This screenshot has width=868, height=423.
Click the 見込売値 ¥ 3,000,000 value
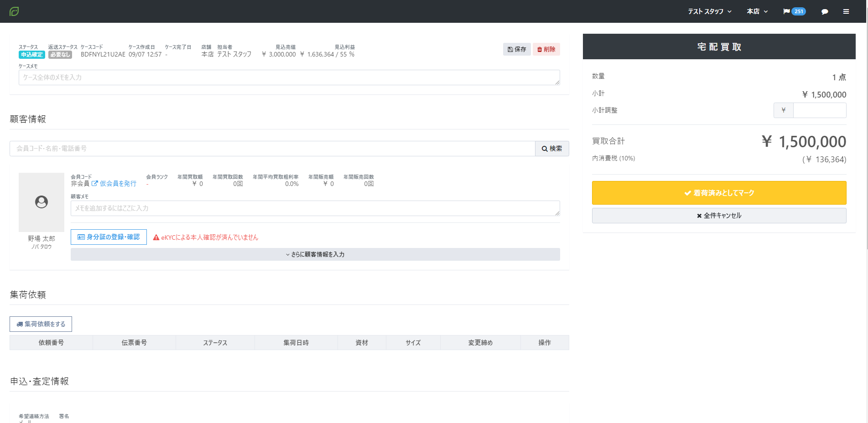tap(279, 54)
